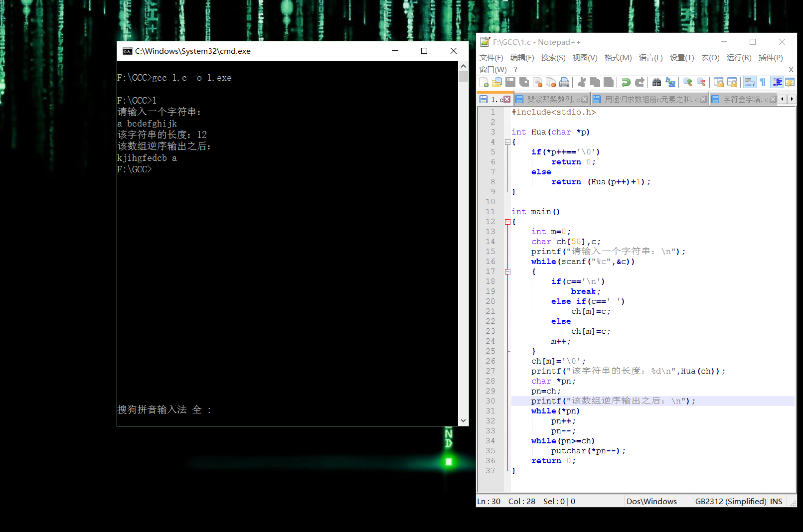Open the 设置(T) menu
This screenshot has height=532, width=803.
(682, 58)
